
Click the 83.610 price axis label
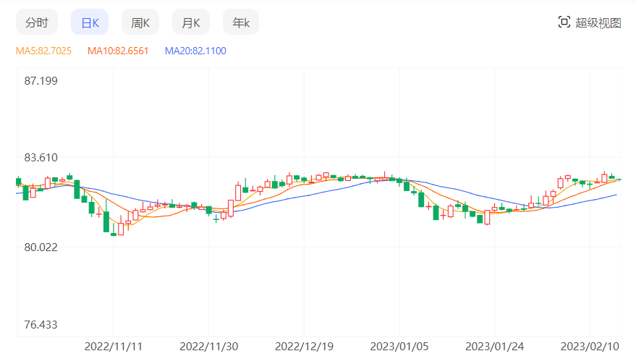(41, 158)
